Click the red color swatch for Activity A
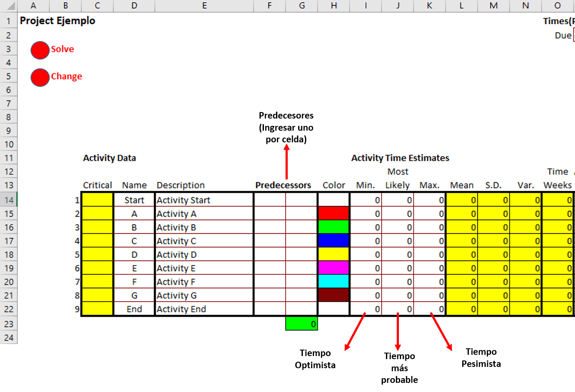 tap(334, 213)
